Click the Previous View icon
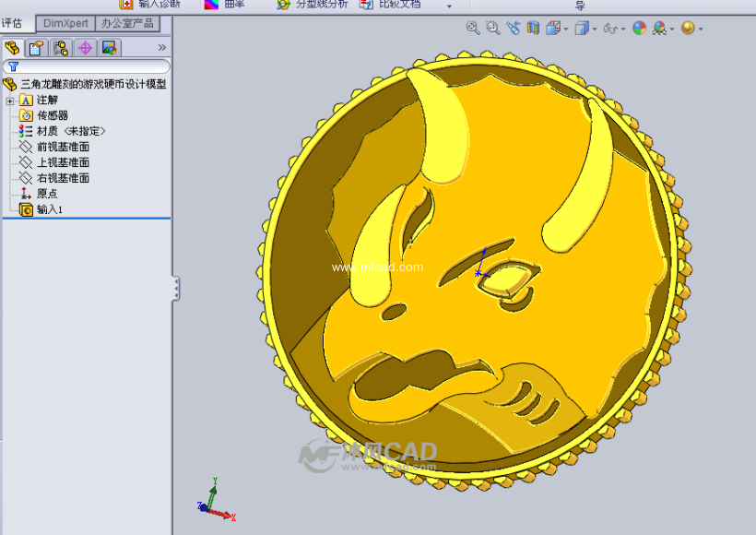Viewport: 756px width, 535px height. 514,29
